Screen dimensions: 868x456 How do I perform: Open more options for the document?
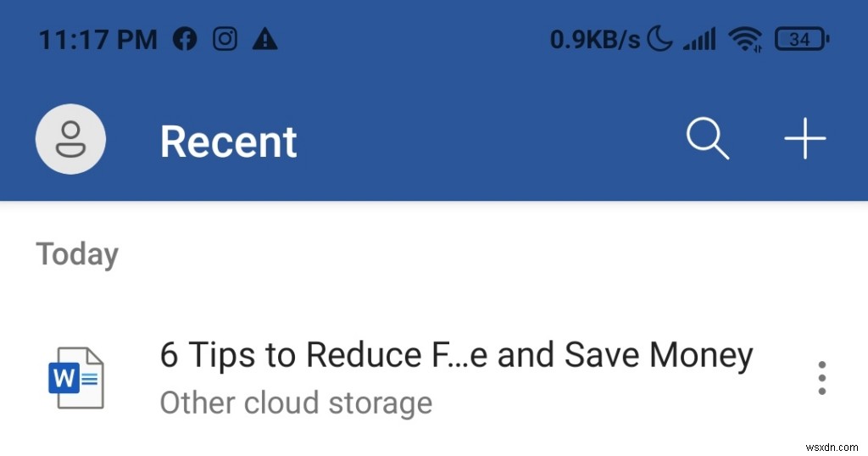821,377
